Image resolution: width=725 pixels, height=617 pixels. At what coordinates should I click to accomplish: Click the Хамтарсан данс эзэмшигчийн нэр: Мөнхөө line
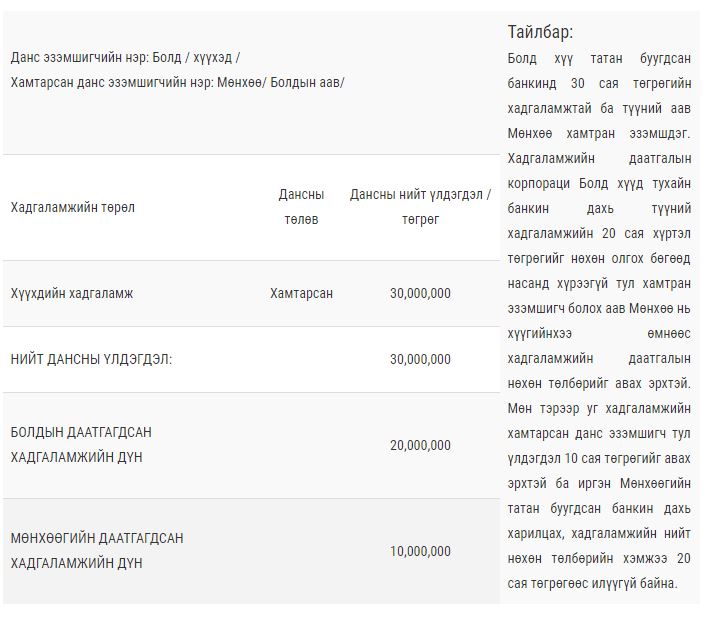pos(178,83)
